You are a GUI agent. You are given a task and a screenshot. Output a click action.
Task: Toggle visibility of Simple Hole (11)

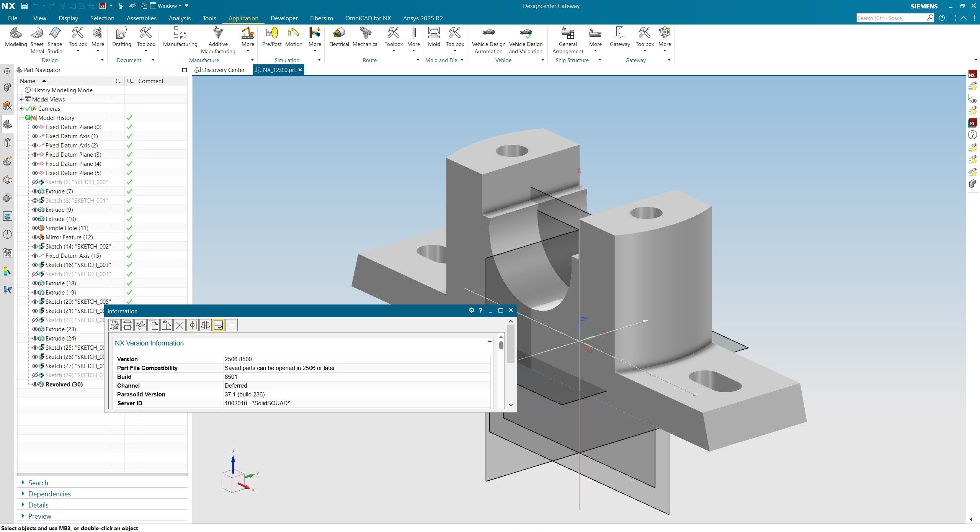(x=35, y=228)
